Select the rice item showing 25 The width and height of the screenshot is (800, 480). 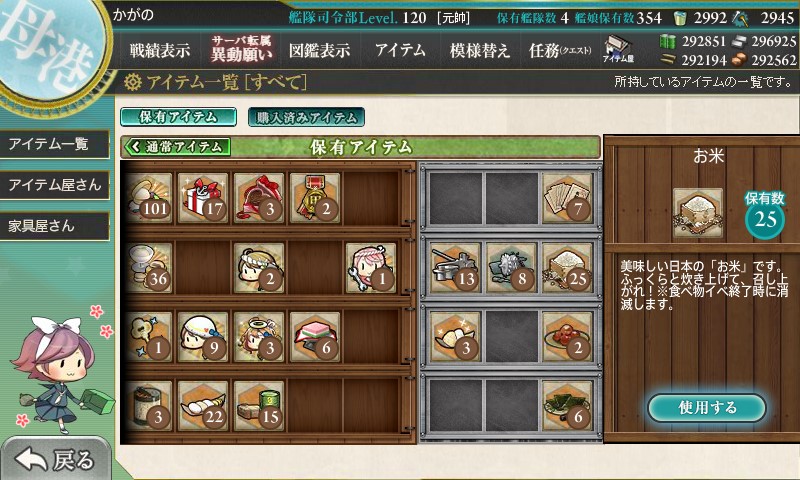[x=568, y=268]
